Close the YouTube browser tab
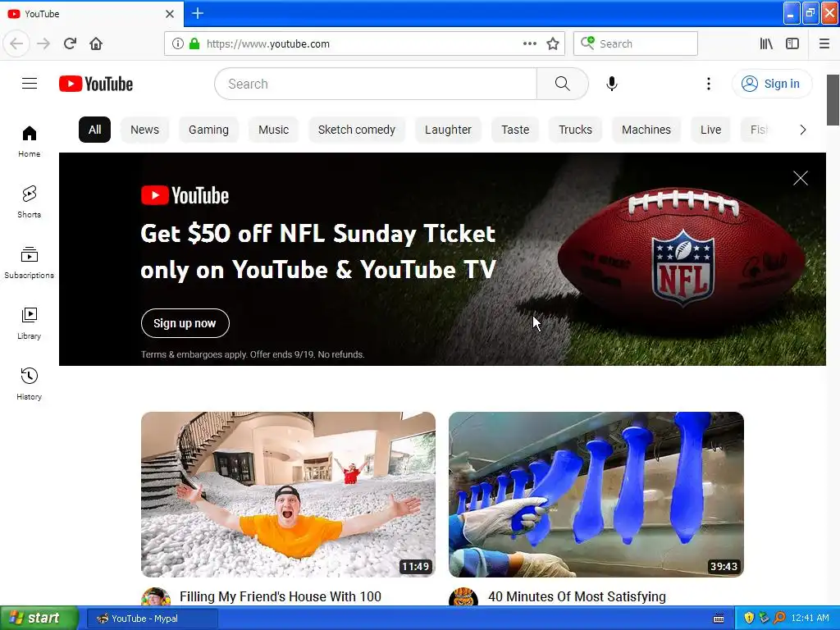The height and width of the screenshot is (630, 840). pyautogui.click(x=170, y=14)
